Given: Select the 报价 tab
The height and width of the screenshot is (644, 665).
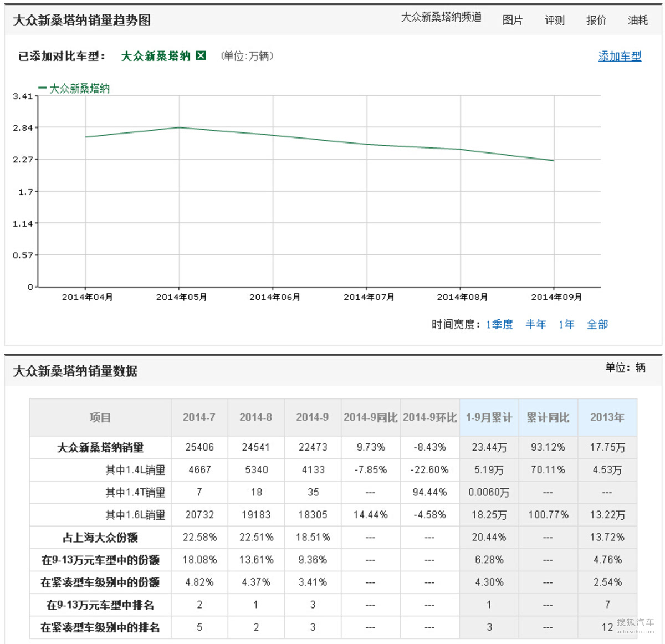Looking at the screenshot, I should 596,21.
